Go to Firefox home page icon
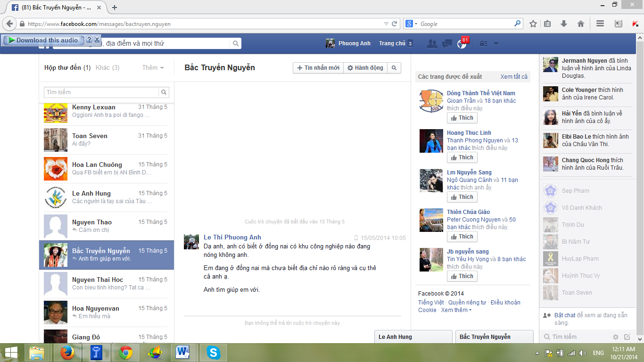The width and height of the screenshot is (644, 362). pos(581,24)
